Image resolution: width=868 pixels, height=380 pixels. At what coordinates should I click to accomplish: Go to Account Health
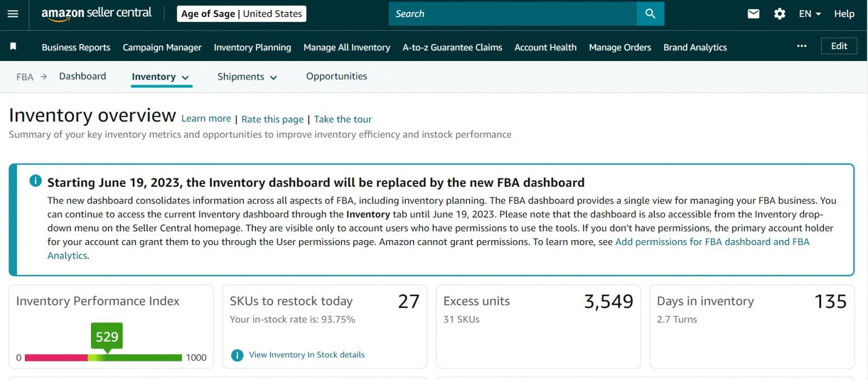[545, 47]
